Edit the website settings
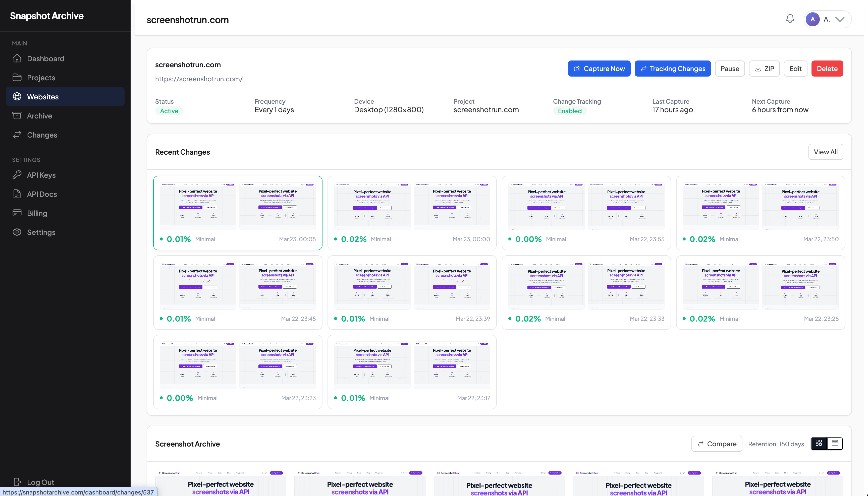 (795, 69)
